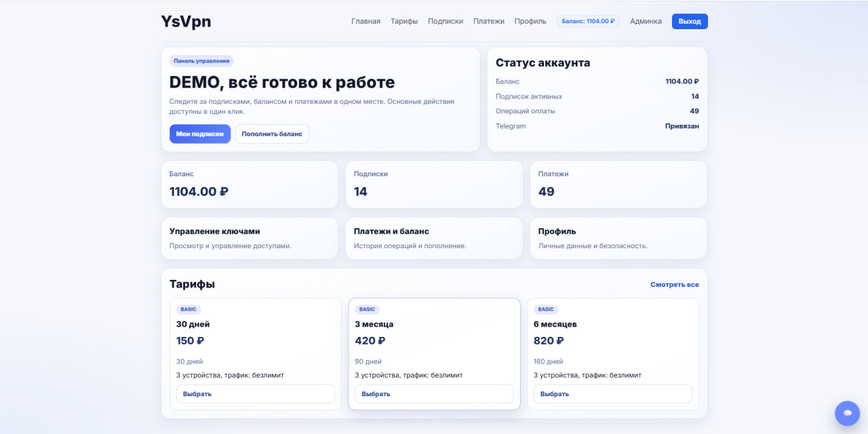868x434 pixels.
Task: Open the Админка admin section
Action: 646,21
